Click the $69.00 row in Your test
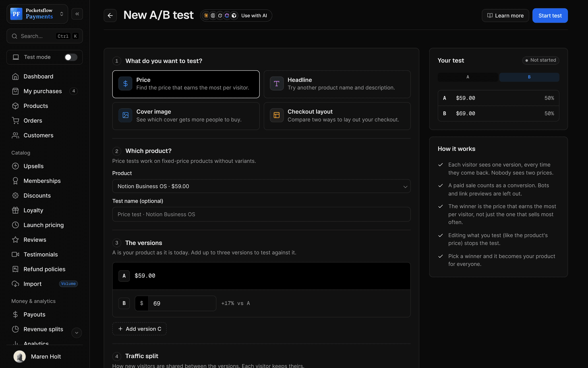Image resolution: width=588 pixels, height=368 pixels. (x=498, y=114)
